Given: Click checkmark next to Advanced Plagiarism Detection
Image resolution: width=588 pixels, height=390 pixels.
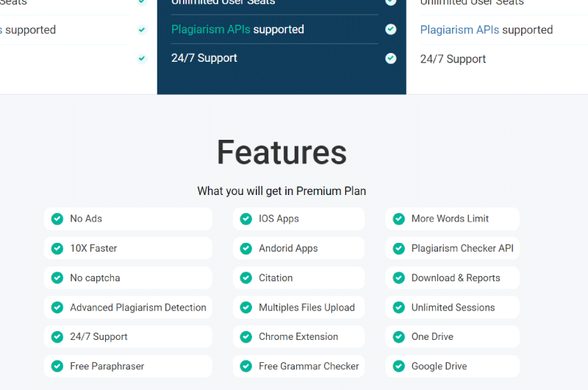Looking at the screenshot, I should pos(57,308).
